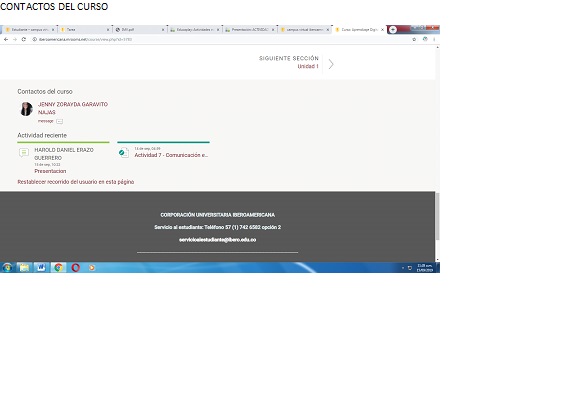
Task: Open the Chrome menu with three dots
Action: [434, 39]
